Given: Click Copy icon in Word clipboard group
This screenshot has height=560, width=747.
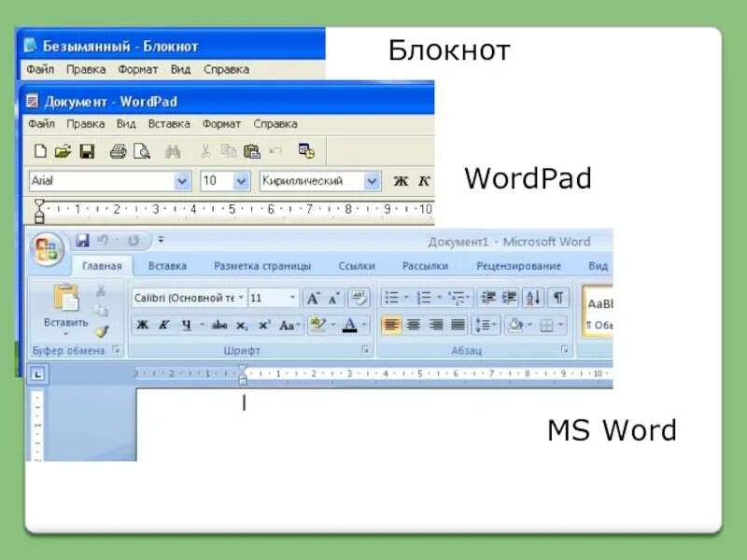Looking at the screenshot, I should pyautogui.click(x=101, y=311).
